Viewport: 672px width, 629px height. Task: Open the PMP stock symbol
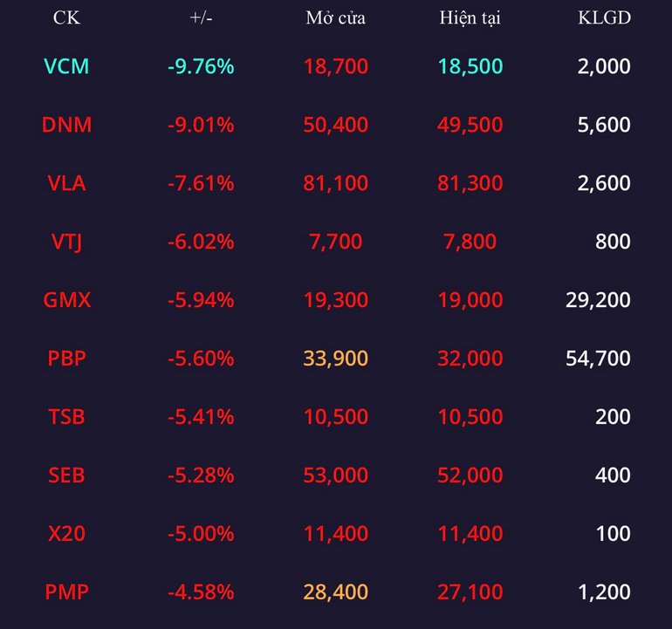(x=66, y=592)
